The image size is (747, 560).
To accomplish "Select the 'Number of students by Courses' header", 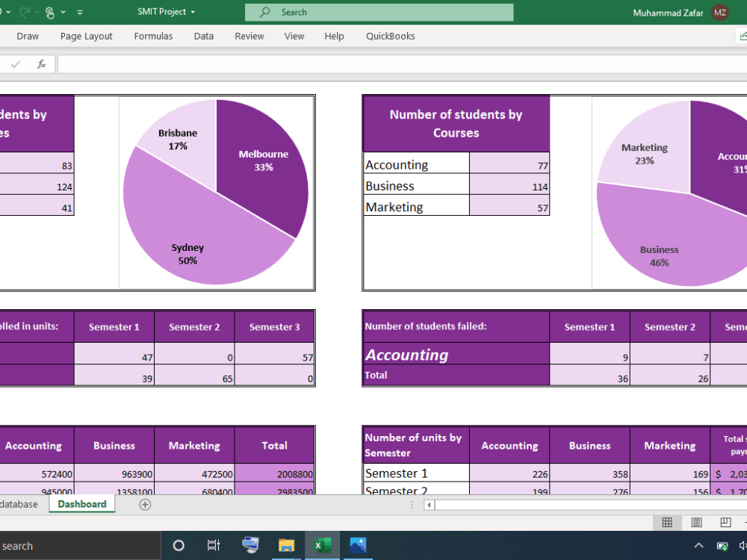I will (x=456, y=124).
